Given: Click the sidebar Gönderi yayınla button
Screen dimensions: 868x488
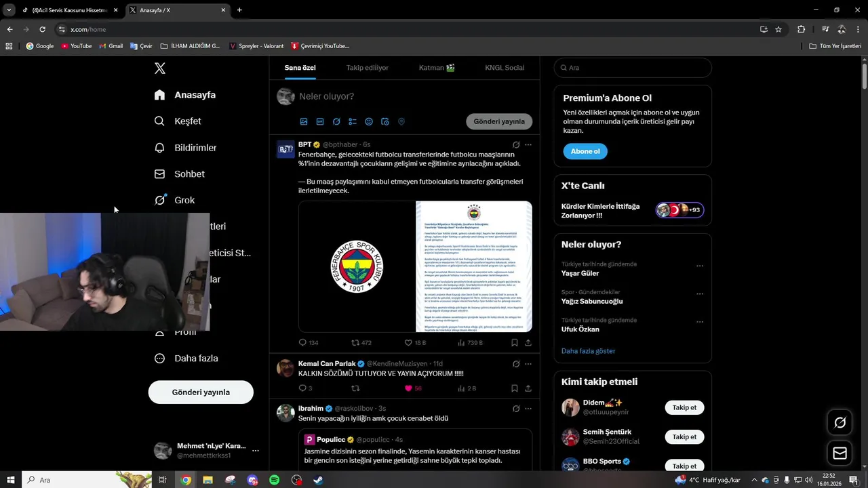Looking at the screenshot, I should pyautogui.click(x=201, y=392).
